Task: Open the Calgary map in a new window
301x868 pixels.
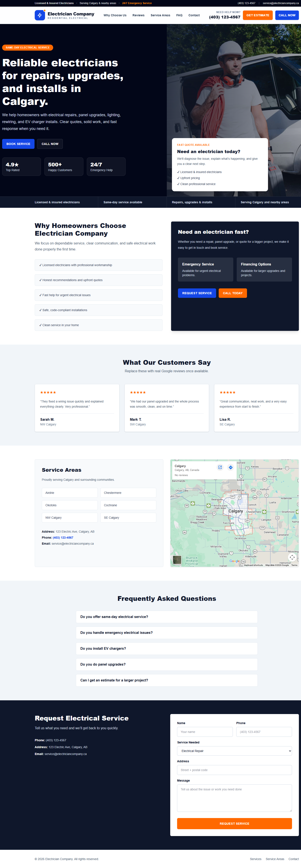Action: click(x=220, y=467)
